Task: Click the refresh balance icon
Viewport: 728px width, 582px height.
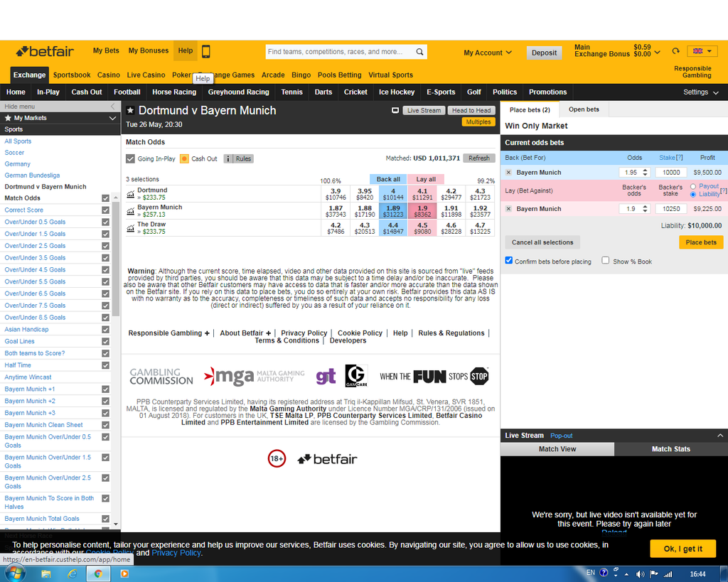Action: pos(675,50)
